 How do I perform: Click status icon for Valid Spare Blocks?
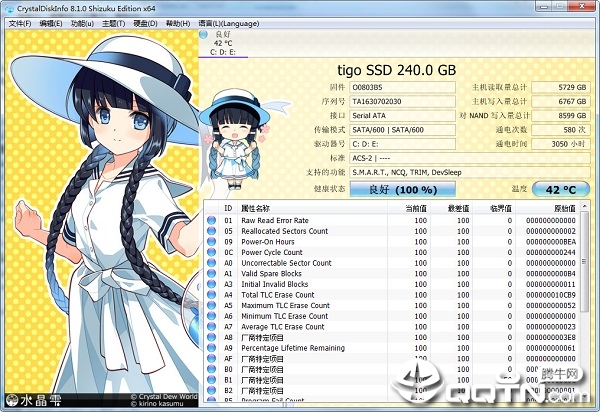[211, 274]
